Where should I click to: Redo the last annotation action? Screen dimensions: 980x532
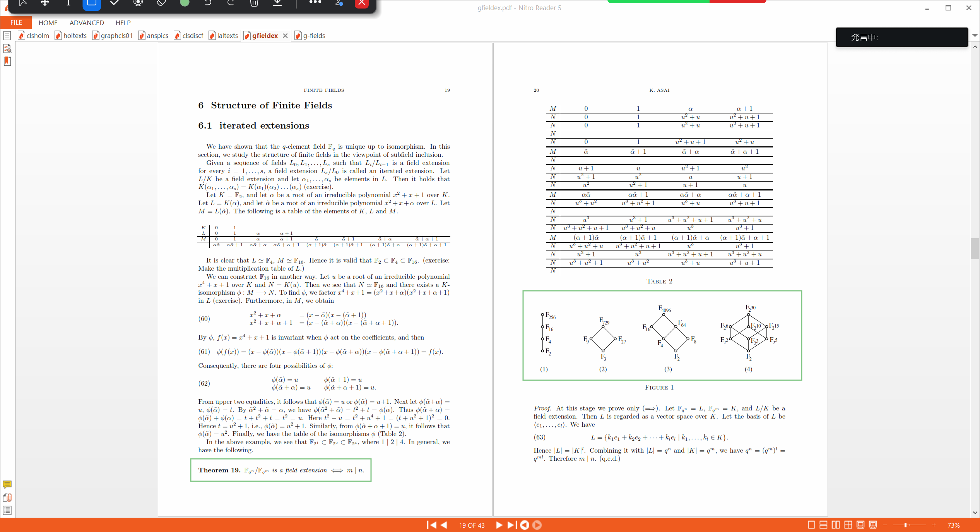click(x=231, y=3)
